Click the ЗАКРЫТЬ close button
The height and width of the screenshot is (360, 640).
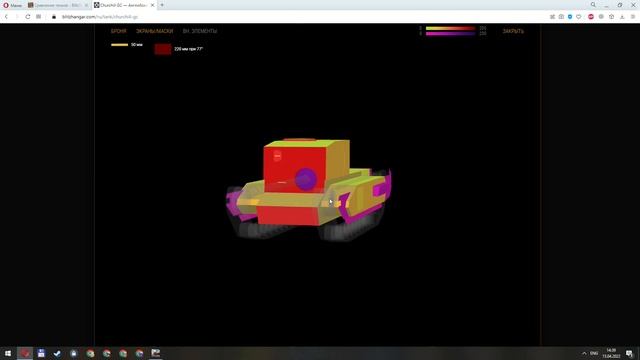pyautogui.click(x=513, y=31)
